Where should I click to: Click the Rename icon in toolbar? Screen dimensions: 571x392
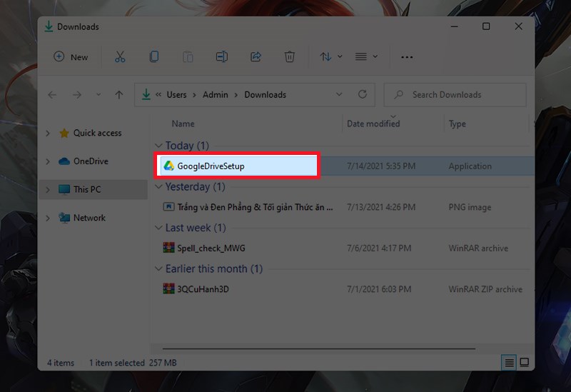[x=222, y=57]
